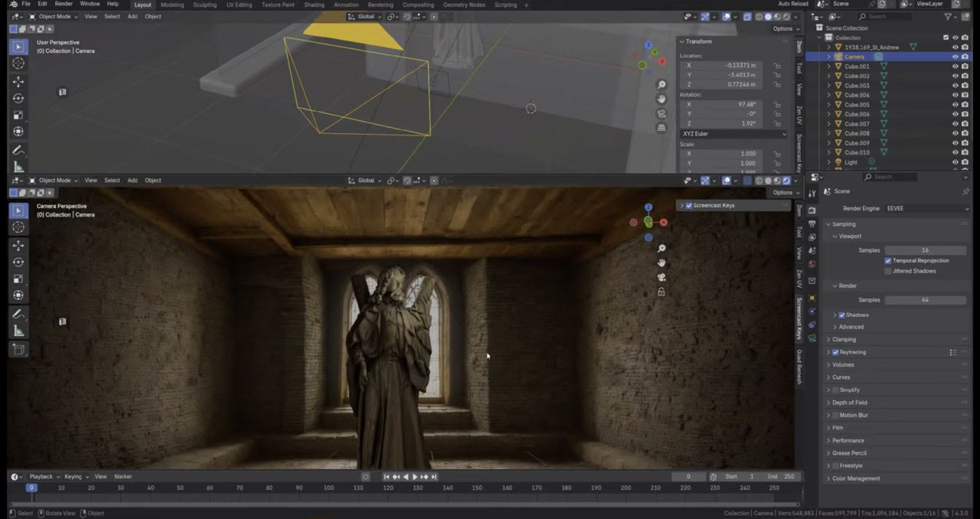Select the Transform tool in upper viewport
This screenshot has width=980, height=519.
pyautogui.click(x=18, y=132)
